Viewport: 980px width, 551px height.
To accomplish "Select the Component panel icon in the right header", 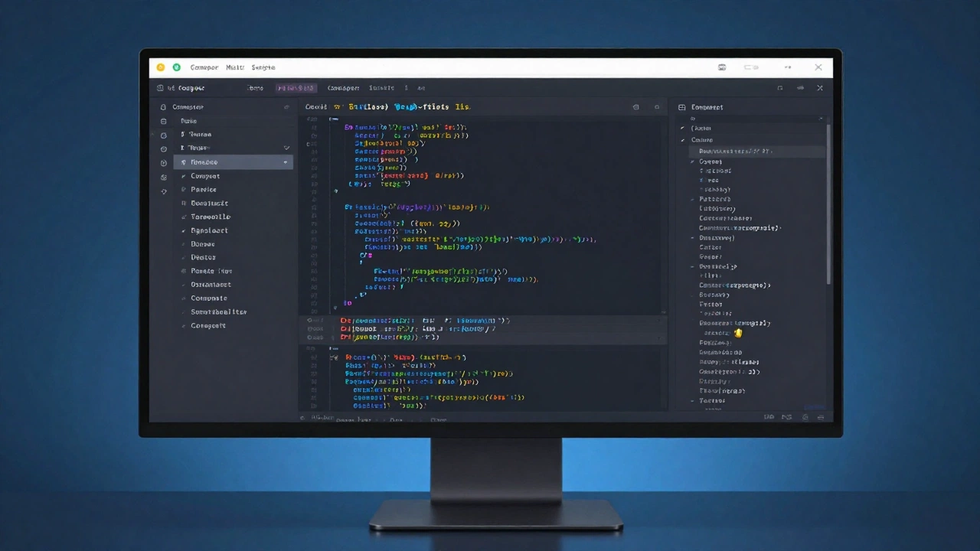I will (x=684, y=107).
